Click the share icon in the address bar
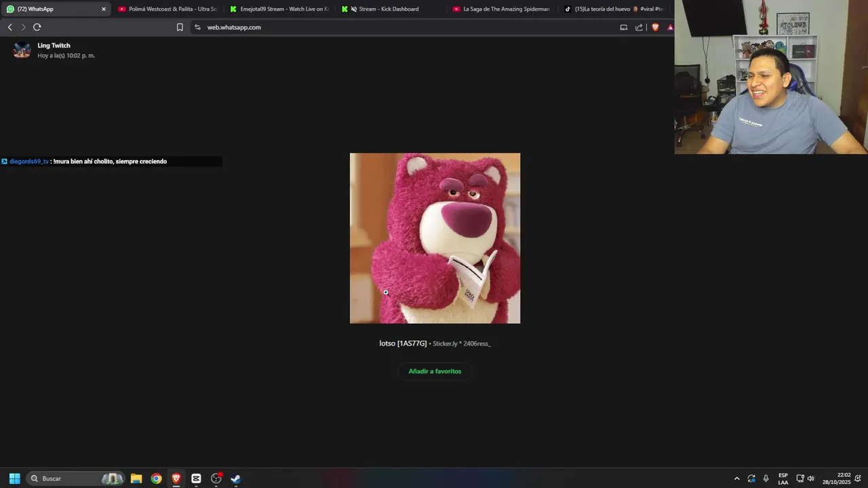This screenshot has height=488, width=868. [x=639, y=27]
